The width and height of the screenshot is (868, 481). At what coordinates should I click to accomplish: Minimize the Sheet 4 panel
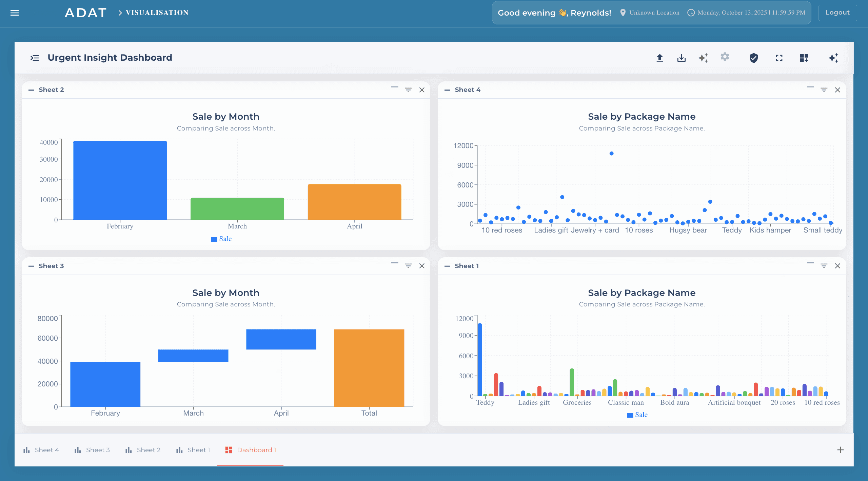click(810, 87)
